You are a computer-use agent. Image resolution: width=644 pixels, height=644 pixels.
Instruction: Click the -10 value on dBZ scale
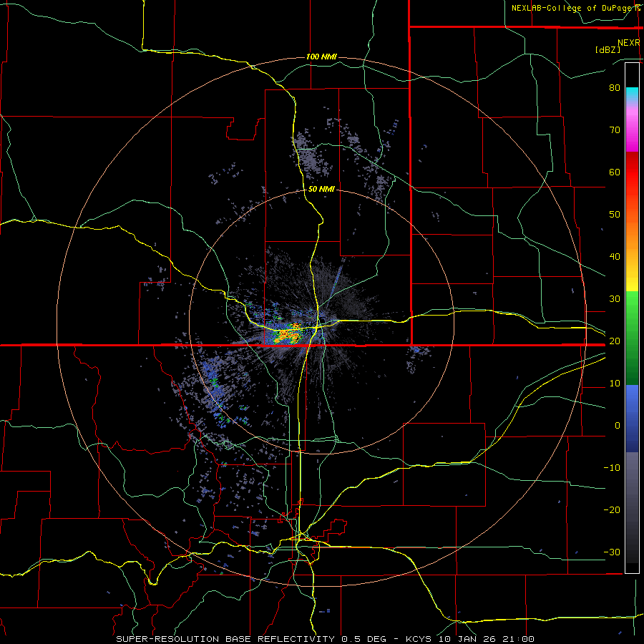[612, 467]
